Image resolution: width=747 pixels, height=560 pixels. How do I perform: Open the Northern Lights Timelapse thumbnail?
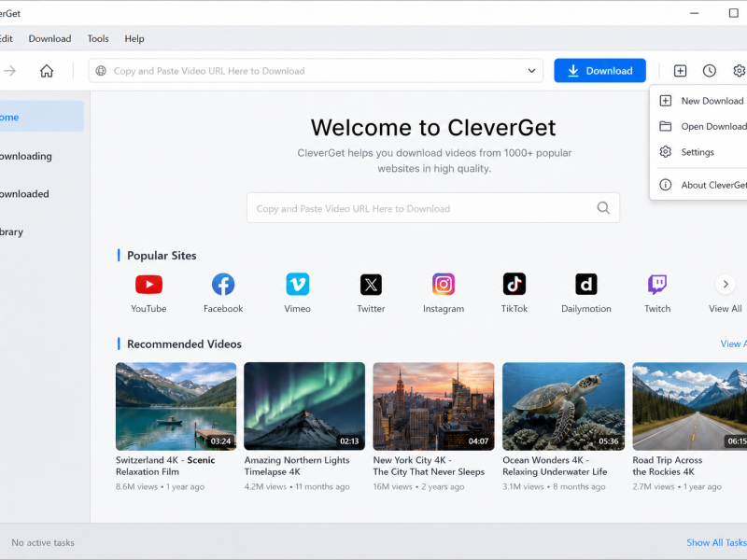coord(304,406)
